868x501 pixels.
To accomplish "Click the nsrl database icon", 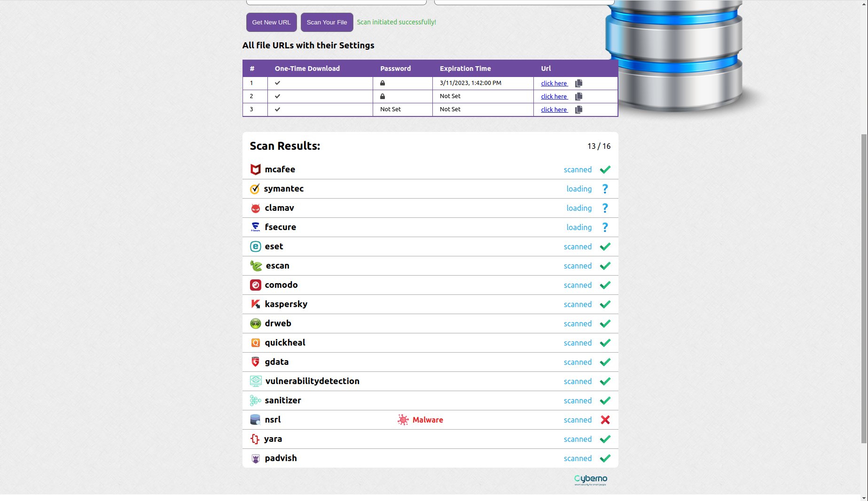I will click(255, 420).
